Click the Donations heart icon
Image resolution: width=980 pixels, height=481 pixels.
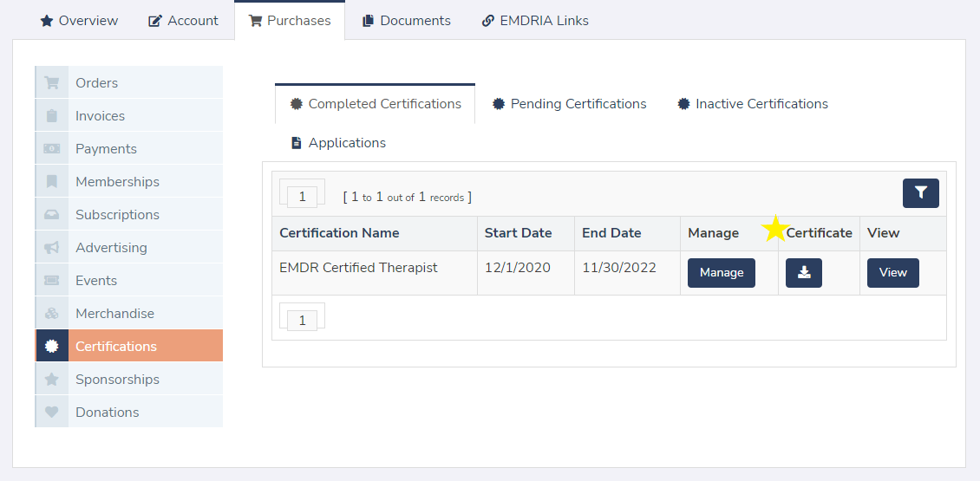click(x=51, y=413)
